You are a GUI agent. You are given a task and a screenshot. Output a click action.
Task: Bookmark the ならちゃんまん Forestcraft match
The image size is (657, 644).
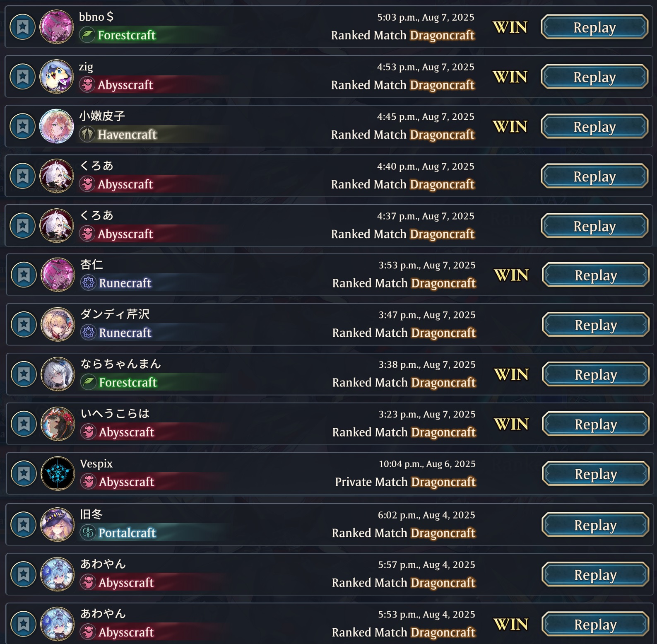[24, 374]
